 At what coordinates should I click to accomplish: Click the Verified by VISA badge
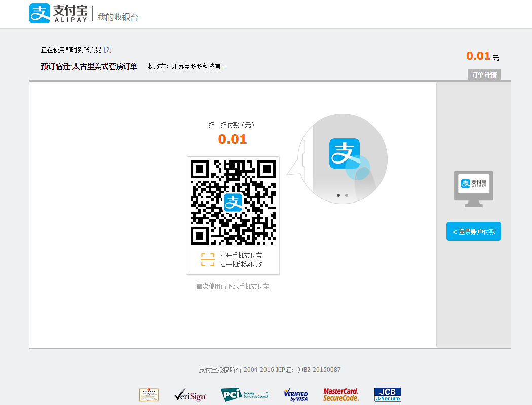pyautogui.click(x=296, y=395)
